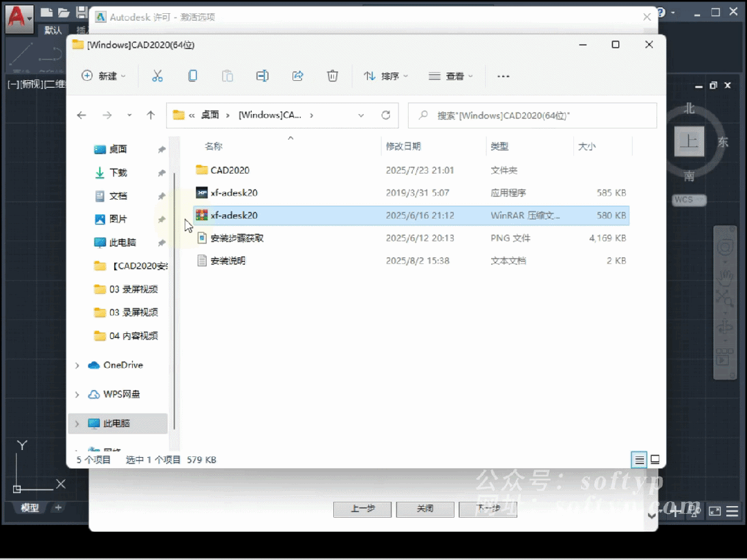Click the navigation pane scrollbar
The image size is (747, 560).
coord(174,301)
